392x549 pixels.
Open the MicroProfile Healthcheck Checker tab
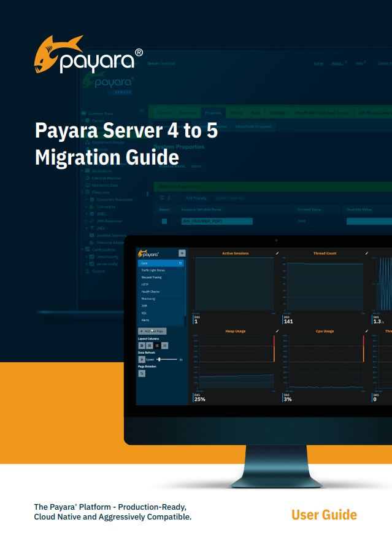point(323,113)
